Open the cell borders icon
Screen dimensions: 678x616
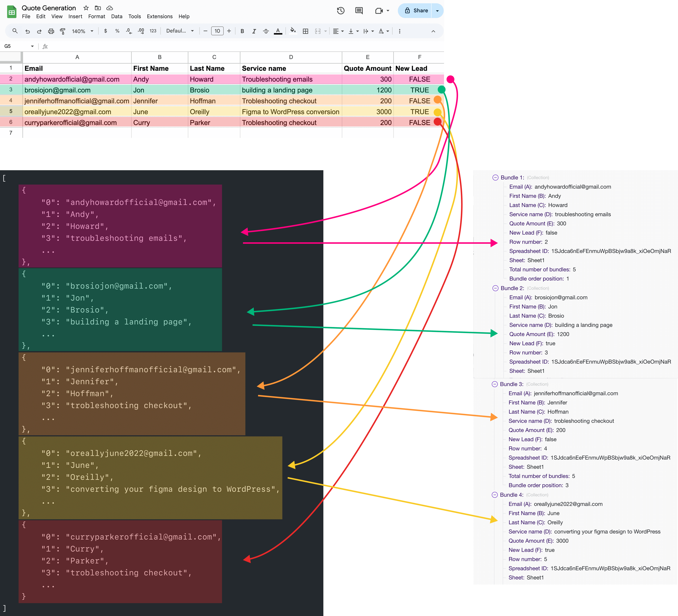305,31
